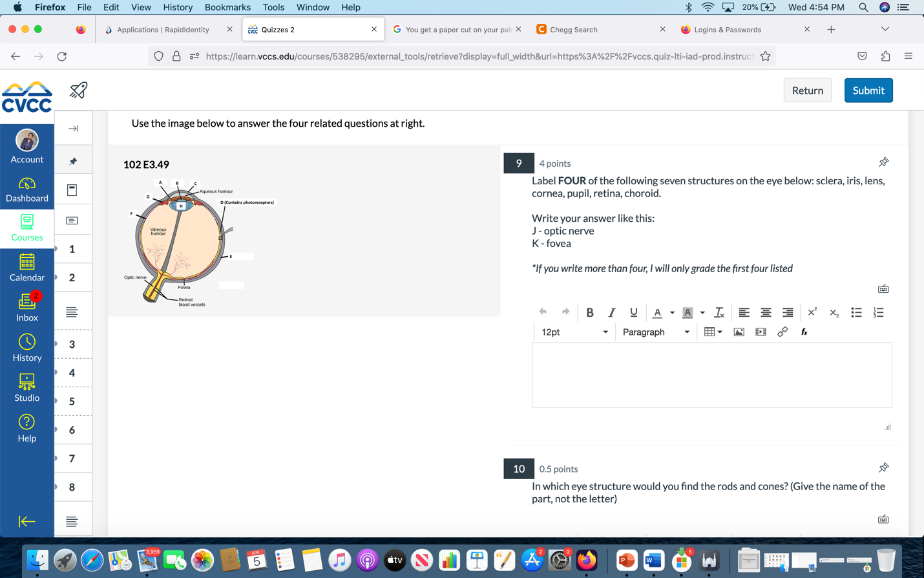This screenshot has width=924, height=578.
Task: Expand the table insert dropdown
Action: pos(720,332)
